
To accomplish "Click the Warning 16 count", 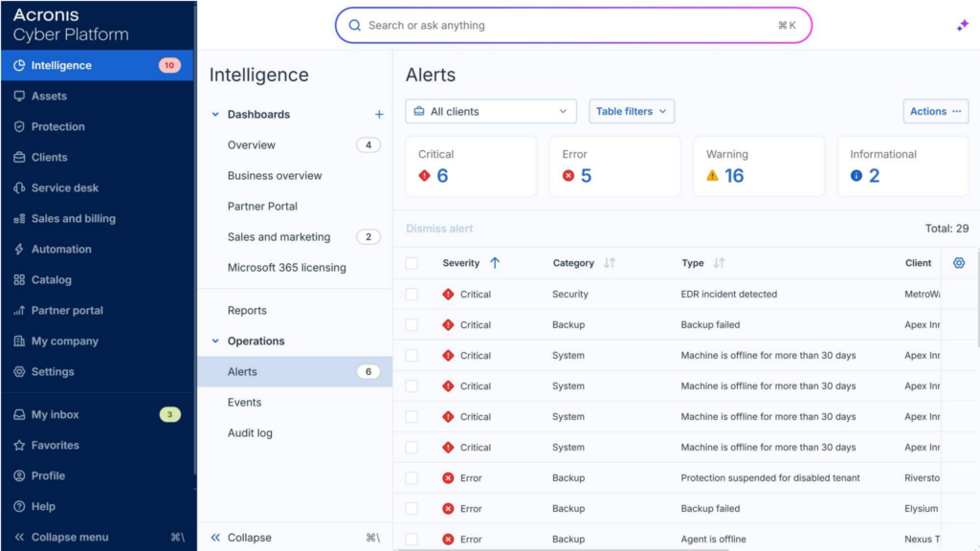I will pos(734,176).
